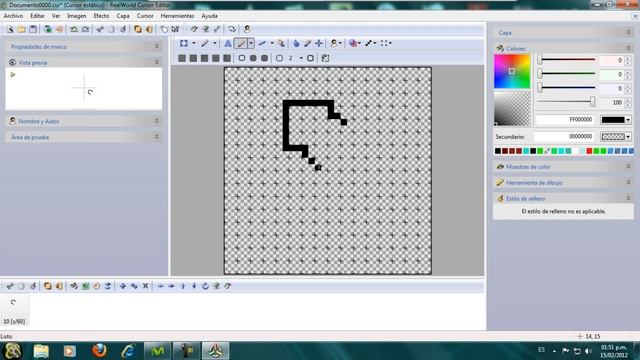Open the Archivo menu
Screen dimensions: 640x360
click(x=13, y=16)
